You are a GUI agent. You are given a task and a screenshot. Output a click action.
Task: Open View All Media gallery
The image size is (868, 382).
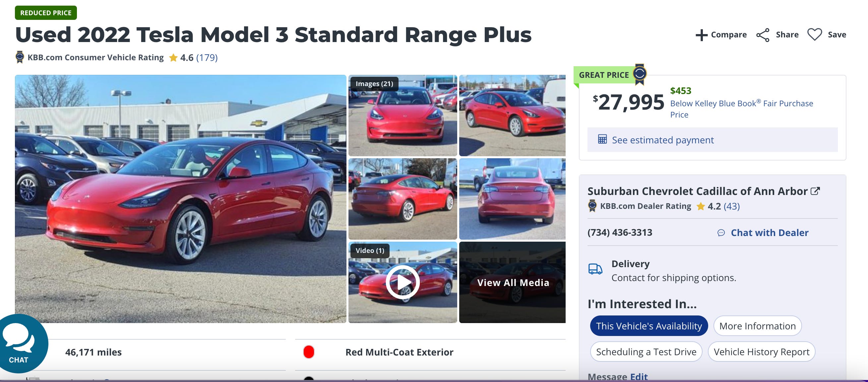513,282
